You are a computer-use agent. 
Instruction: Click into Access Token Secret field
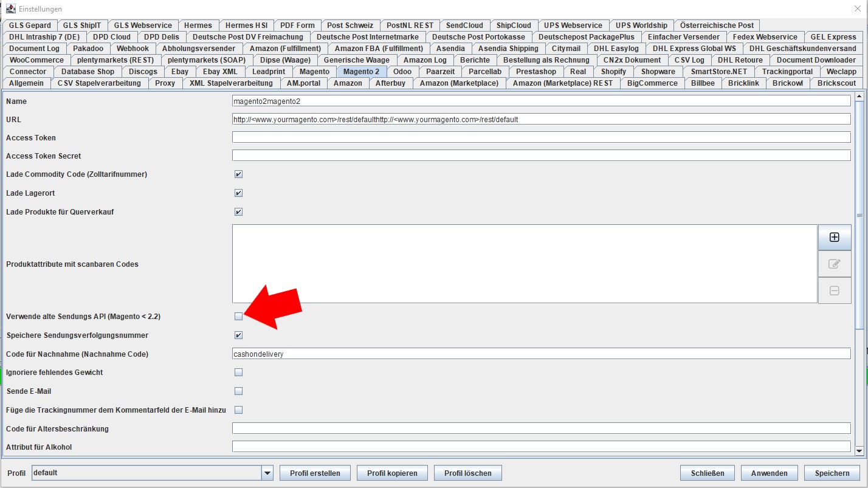click(x=541, y=156)
